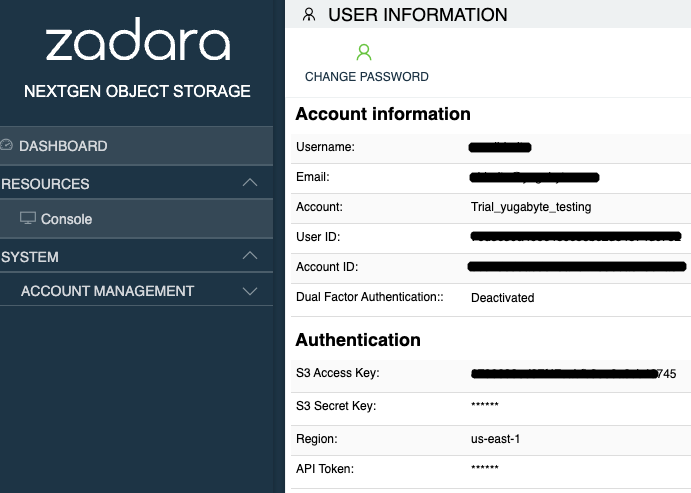Click the masked API Token value

(485, 467)
